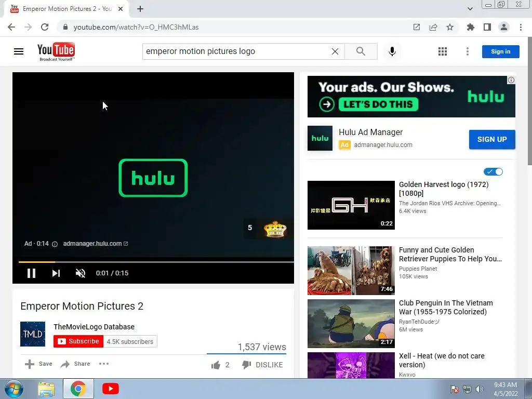This screenshot has width=532, height=399.
Task: Open Club Penguin In The Vietnam title
Action: 446,308
